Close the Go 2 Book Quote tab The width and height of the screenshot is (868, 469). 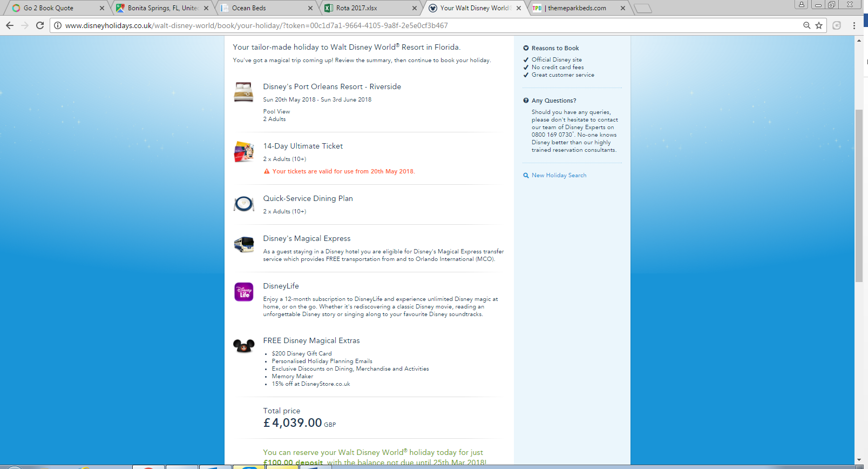click(x=102, y=8)
